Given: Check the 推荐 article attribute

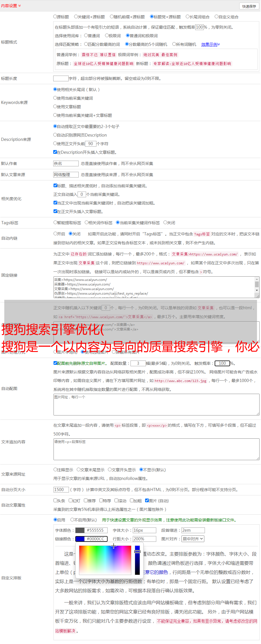Looking at the screenshot, I should tap(86, 501).
